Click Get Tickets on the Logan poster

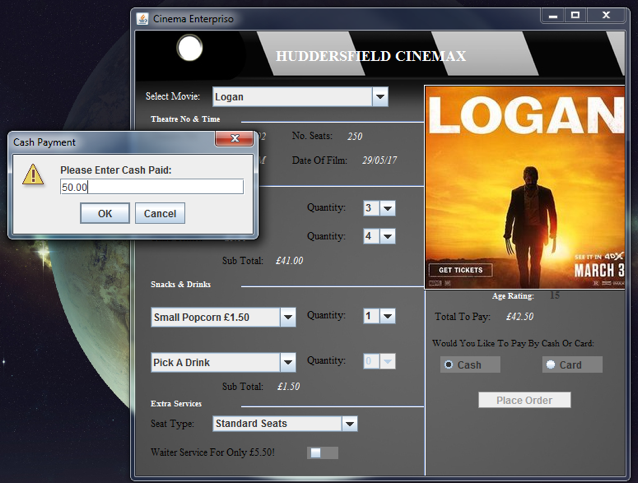pos(460,270)
